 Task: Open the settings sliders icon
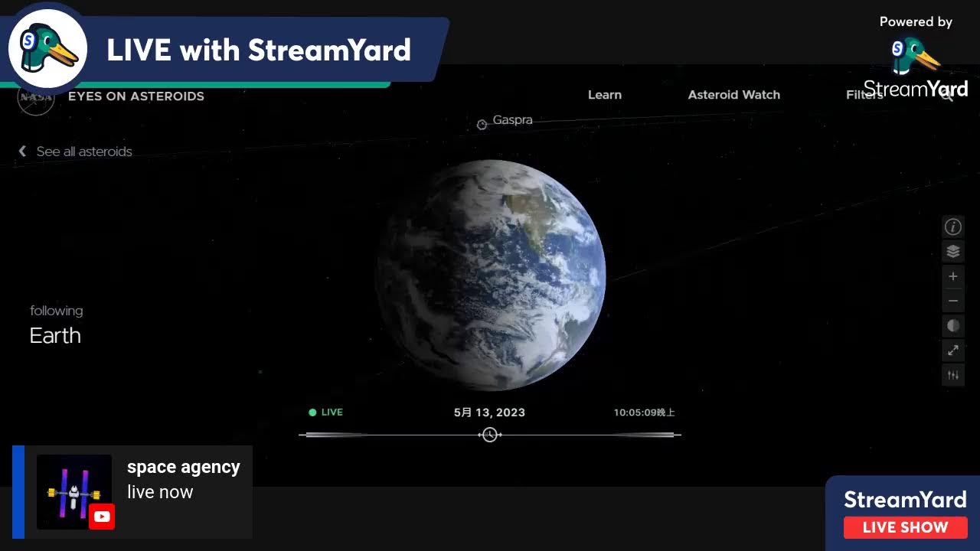point(953,375)
